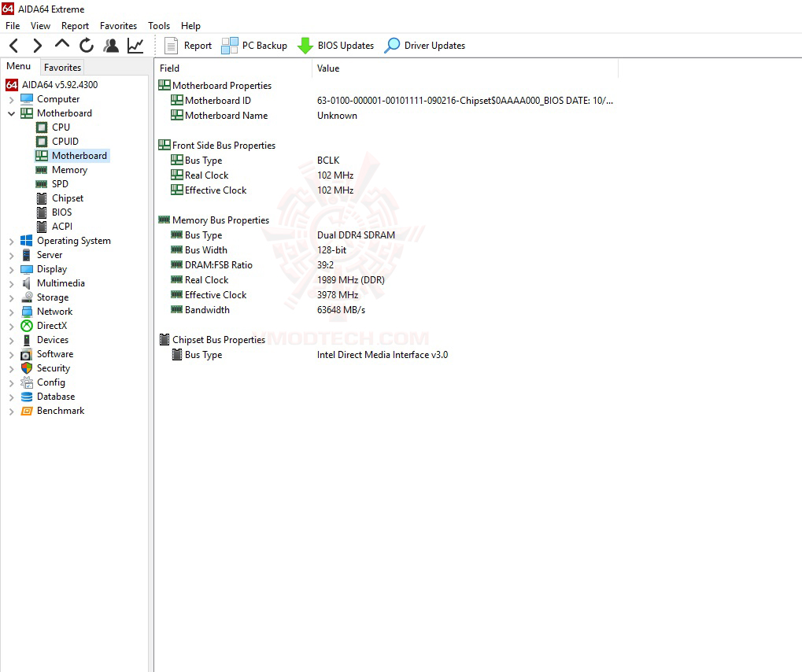Collapse the Motherboard tree node
The height and width of the screenshot is (672, 802).
[11, 113]
